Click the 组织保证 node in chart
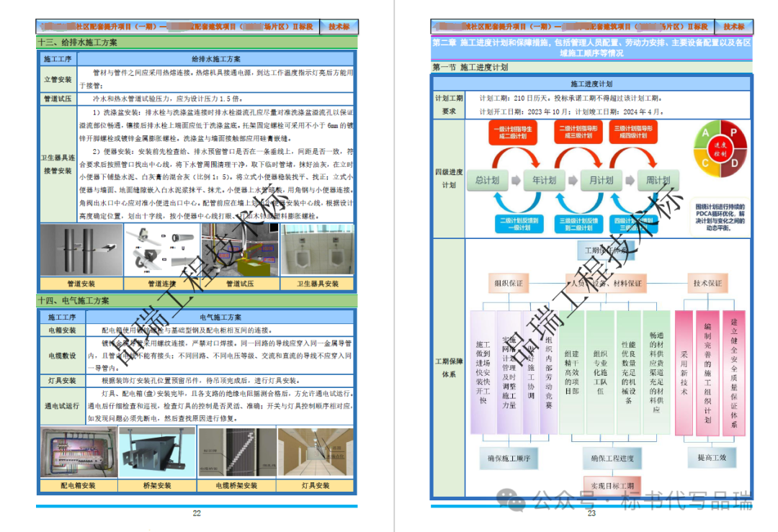 coord(509,283)
